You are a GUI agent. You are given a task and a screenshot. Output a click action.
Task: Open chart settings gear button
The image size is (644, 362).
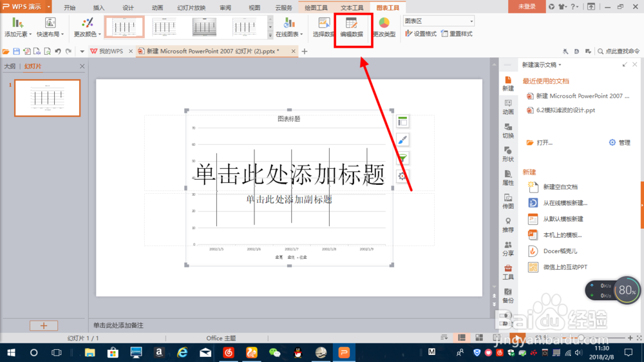(x=402, y=176)
